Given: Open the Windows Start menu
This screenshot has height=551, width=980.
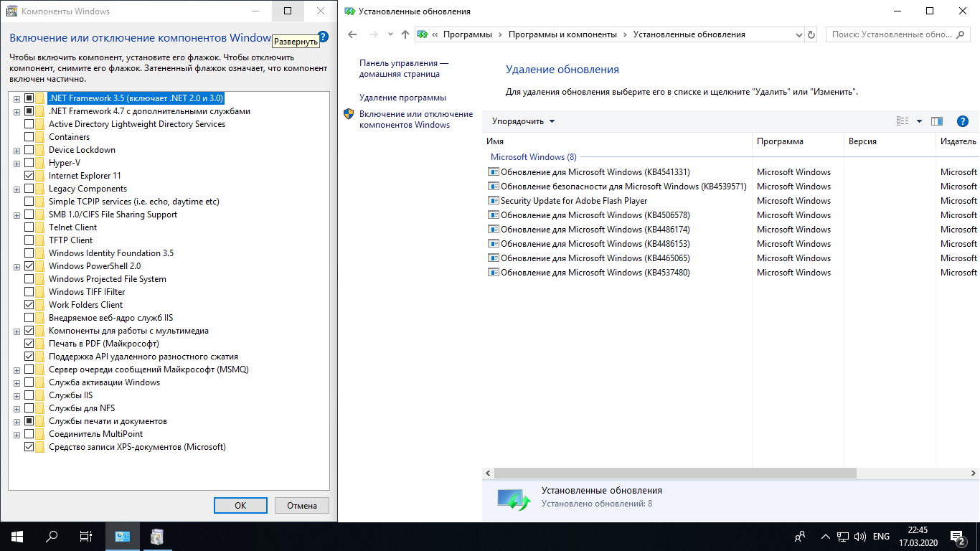Looking at the screenshot, I should tap(17, 536).
